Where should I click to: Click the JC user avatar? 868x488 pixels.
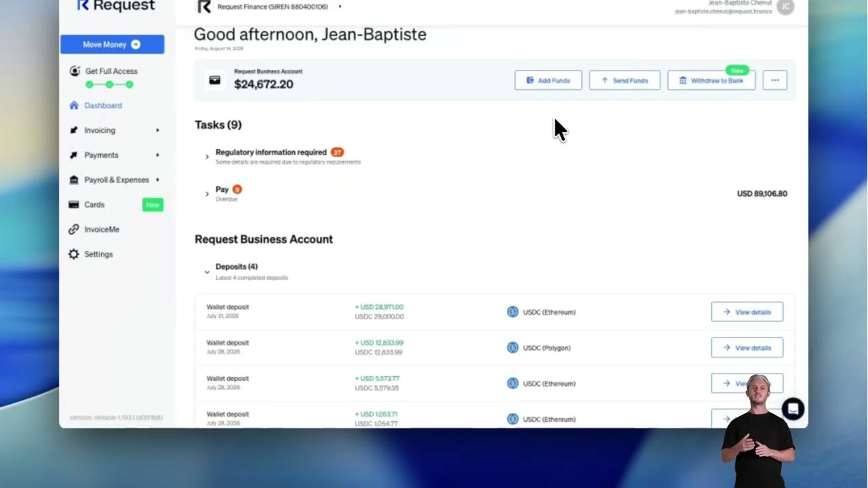[785, 7]
